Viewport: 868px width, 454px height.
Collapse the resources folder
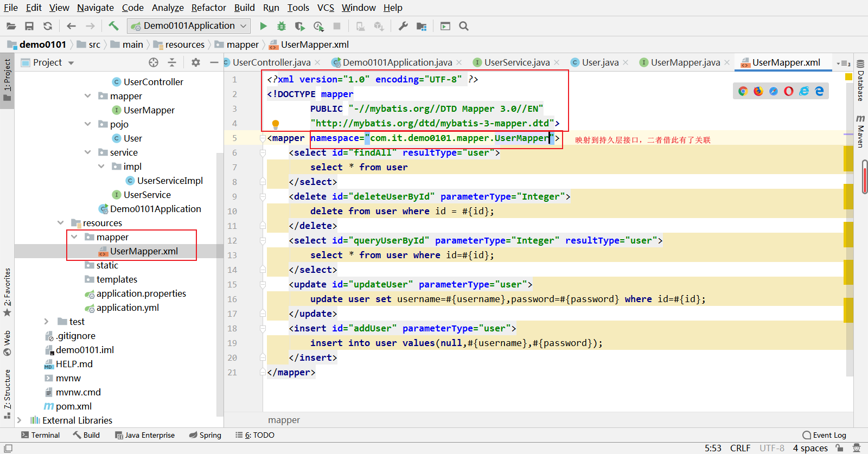[x=60, y=222]
